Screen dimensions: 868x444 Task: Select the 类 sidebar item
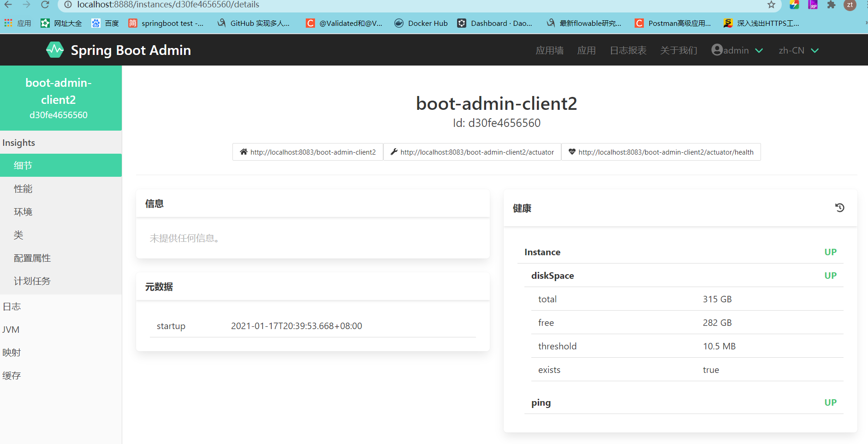[61, 234]
